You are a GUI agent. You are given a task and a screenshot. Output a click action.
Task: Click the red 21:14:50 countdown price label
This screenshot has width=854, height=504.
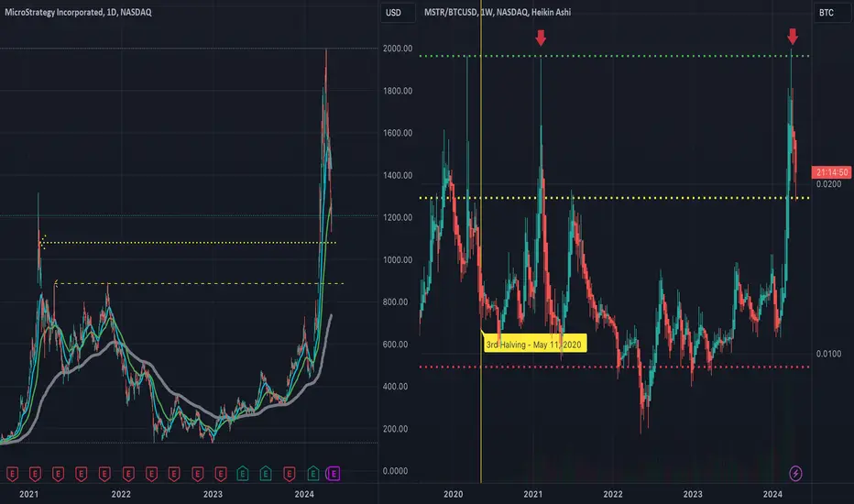(x=831, y=172)
